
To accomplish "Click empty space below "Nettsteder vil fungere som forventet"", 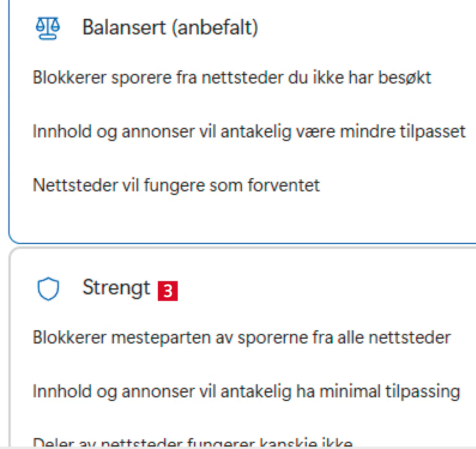I will (x=176, y=216).
